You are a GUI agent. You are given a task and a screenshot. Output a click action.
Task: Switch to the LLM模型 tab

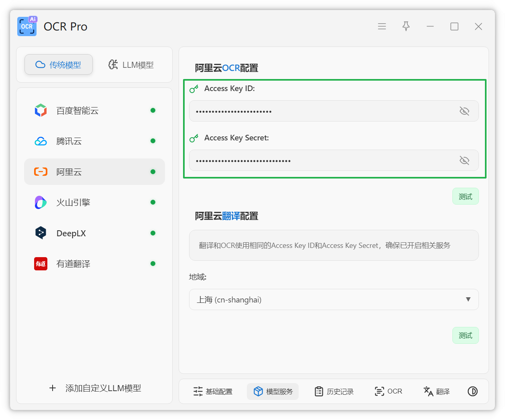tap(131, 65)
